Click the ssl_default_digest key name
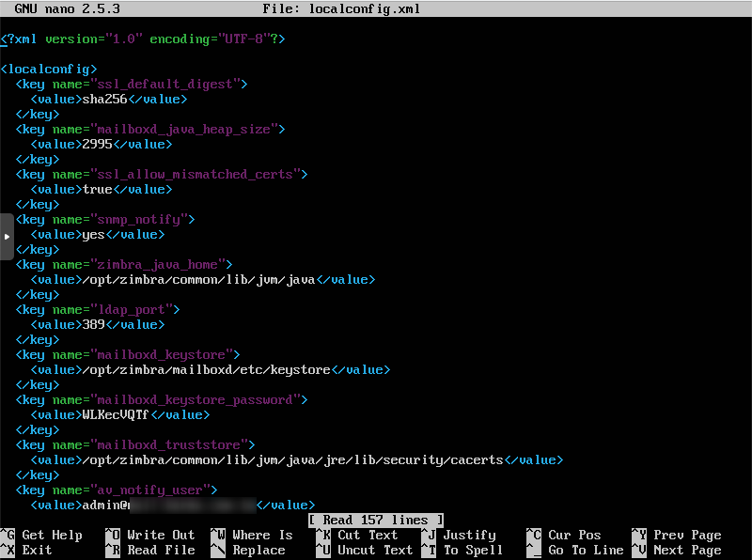The image size is (752, 560). [x=165, y=85]
